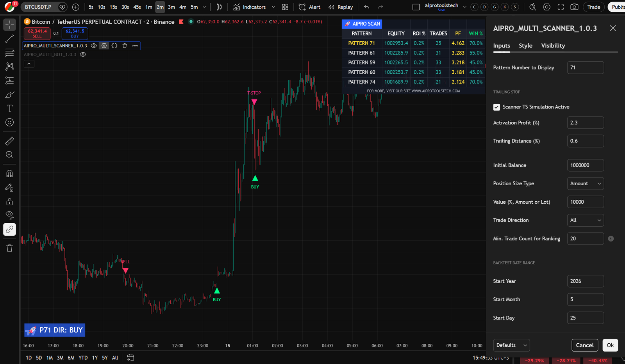The height and width of the screenshot is (364, 625).
Task: Click the Activation Profit (%) field
Action: click(x=585, y=123)
